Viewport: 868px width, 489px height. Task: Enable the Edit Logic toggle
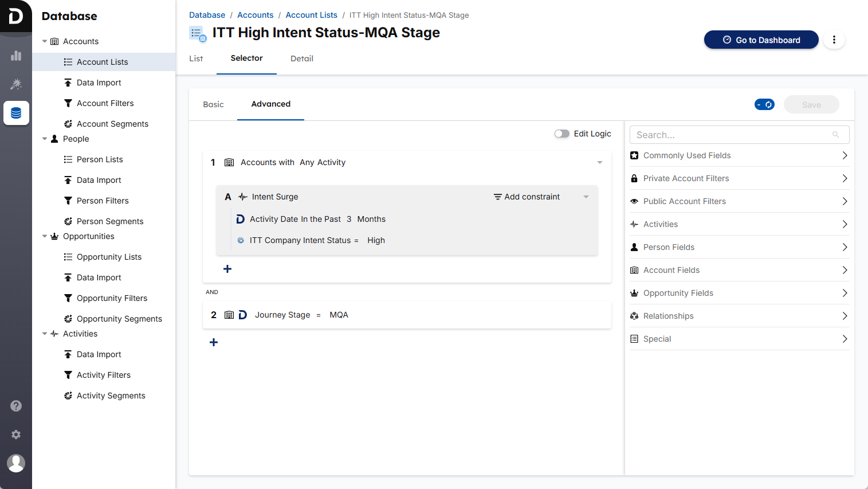pyautogui.click(x=561, y=134)
